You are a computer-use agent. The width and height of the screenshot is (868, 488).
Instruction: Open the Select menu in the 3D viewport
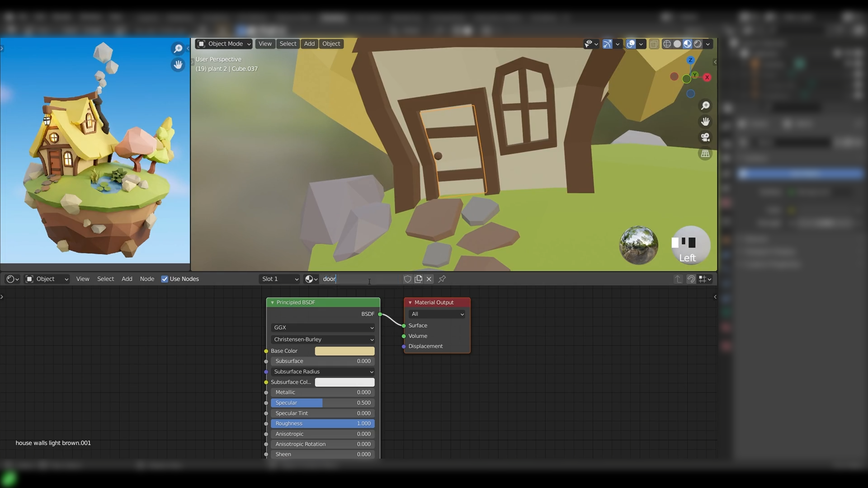[288, 44]
